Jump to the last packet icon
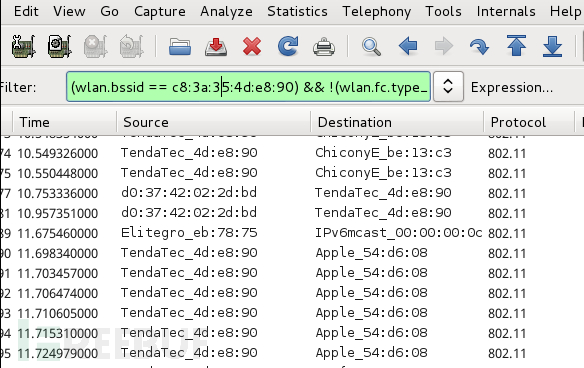The width and height of the screenshot is (584, 368). tap(552, 46)
